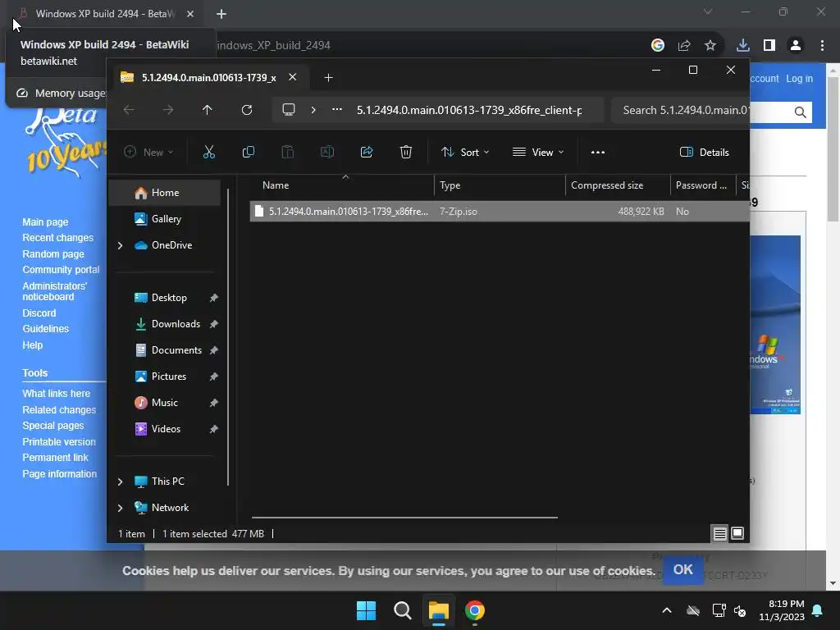Click the address bar path chevron
The height and width of the screenshot is (630, 840).
tap(313, 110)
